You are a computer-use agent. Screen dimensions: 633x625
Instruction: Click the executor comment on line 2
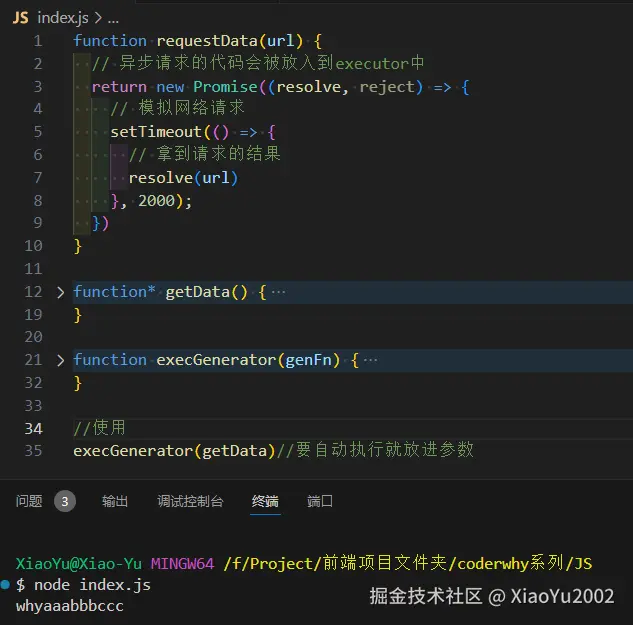(258, 63)
